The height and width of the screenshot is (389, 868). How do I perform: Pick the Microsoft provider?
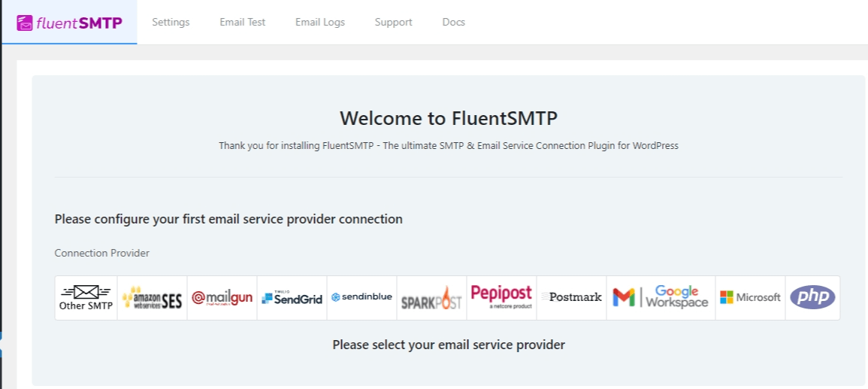(x=750, y=298)
